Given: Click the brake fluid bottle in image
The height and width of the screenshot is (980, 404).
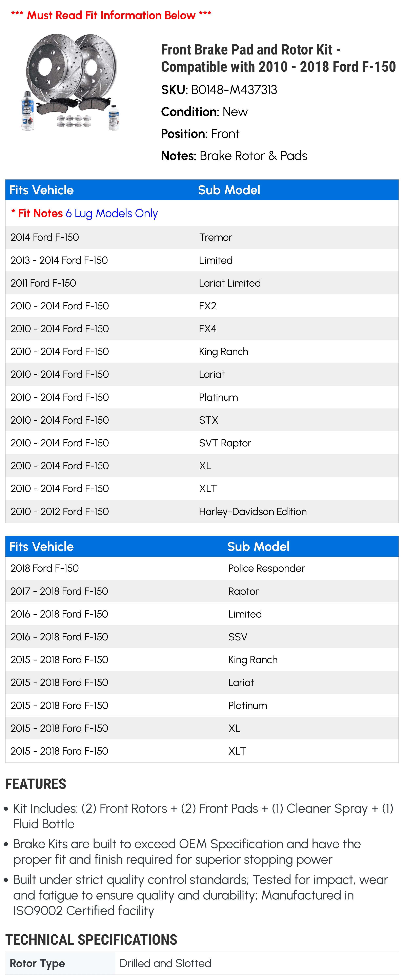Looking at the screenshot, I should point(114,117).
